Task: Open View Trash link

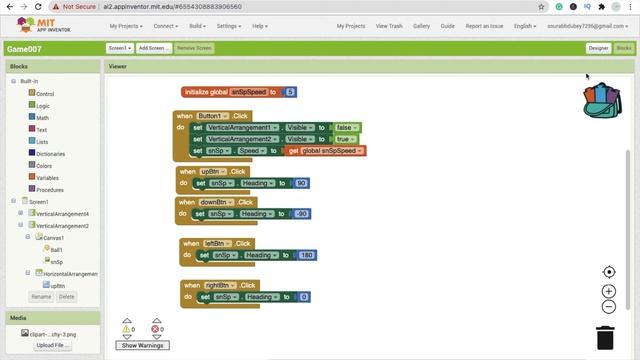Action: (x=389, y=26)
